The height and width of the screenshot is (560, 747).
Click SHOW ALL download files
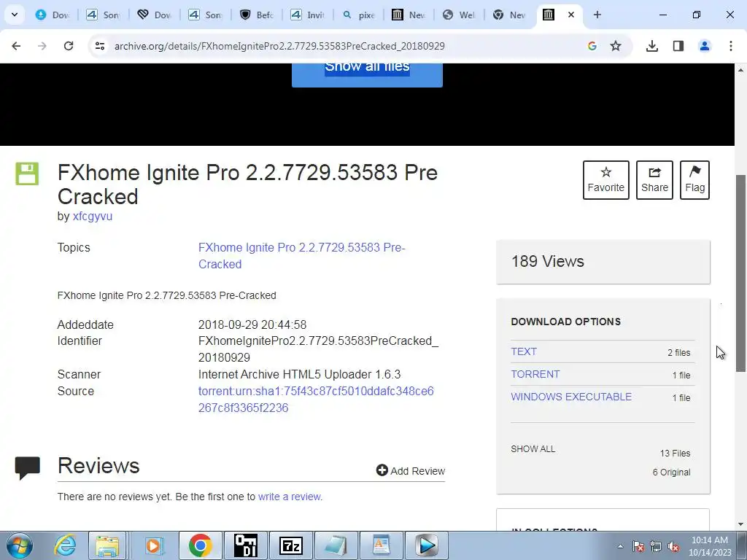[x=533, y=449]
